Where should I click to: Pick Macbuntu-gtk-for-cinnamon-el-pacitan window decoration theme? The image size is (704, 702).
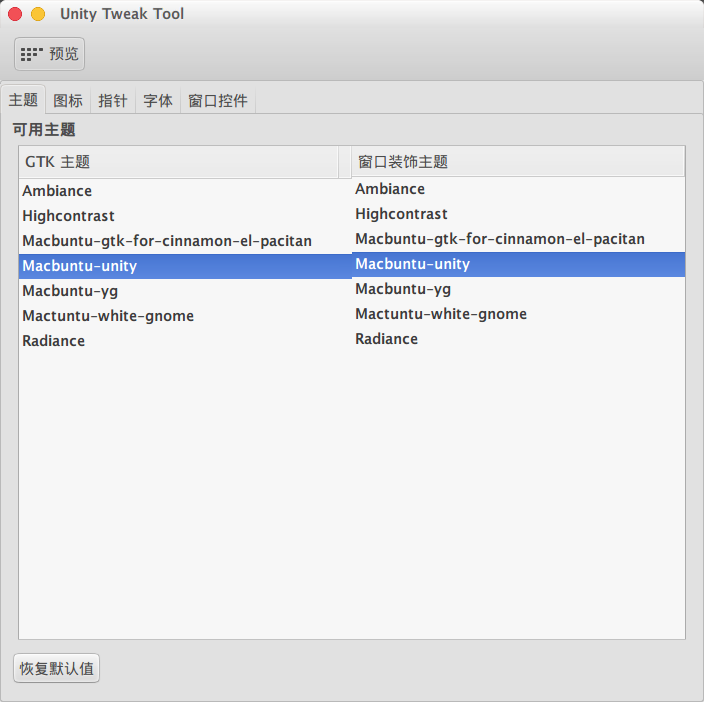click(x=518, y=239)
